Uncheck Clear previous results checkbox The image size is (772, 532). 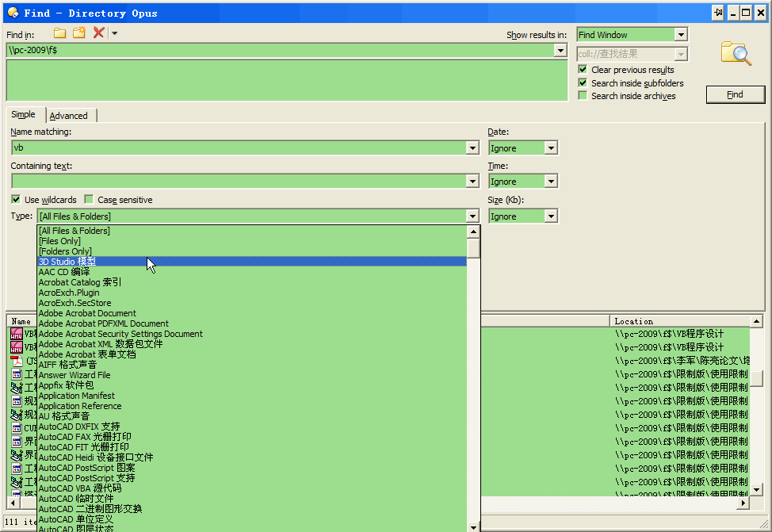tap(583, 70)
